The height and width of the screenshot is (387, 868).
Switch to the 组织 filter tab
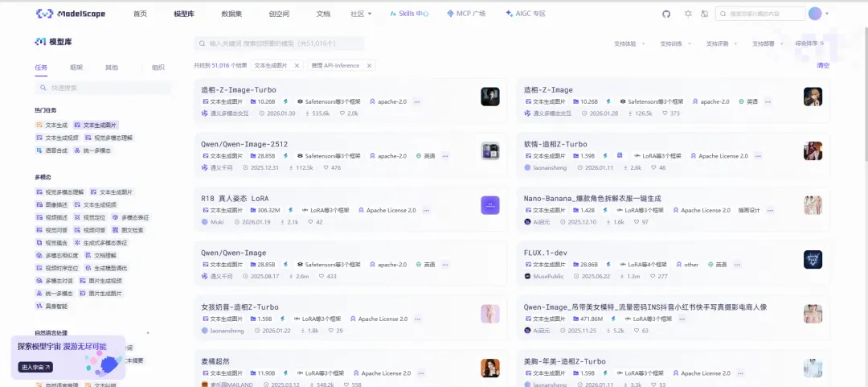(158, 68)
